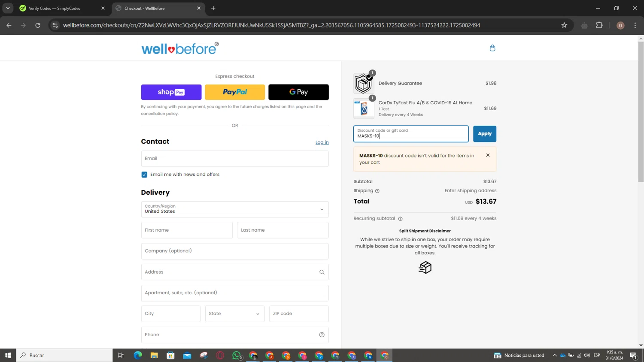Click the split shipment boxes icon
The width and height of the screenshot is (644, 362).
pos(425,268)
